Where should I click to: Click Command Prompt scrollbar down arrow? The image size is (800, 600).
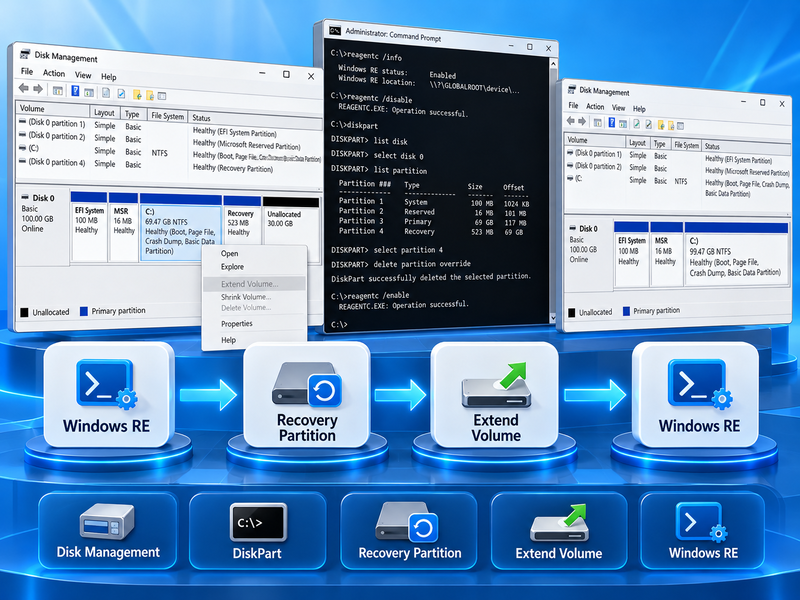coord(553,317)
